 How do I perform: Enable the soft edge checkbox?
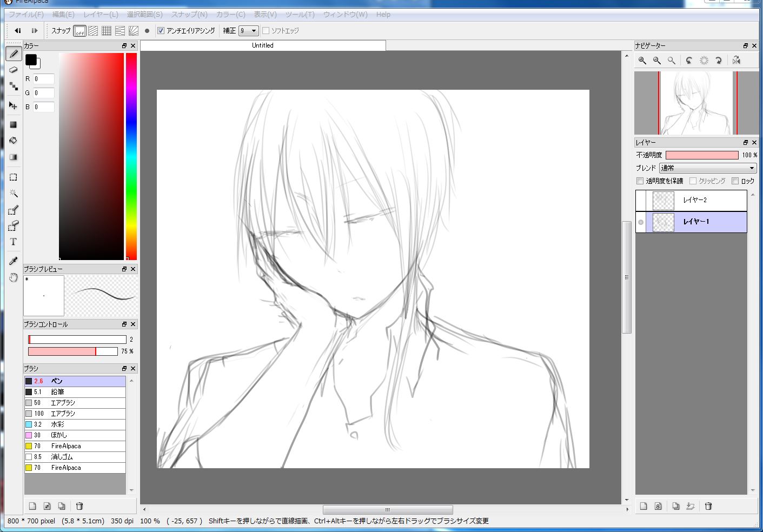266,31
